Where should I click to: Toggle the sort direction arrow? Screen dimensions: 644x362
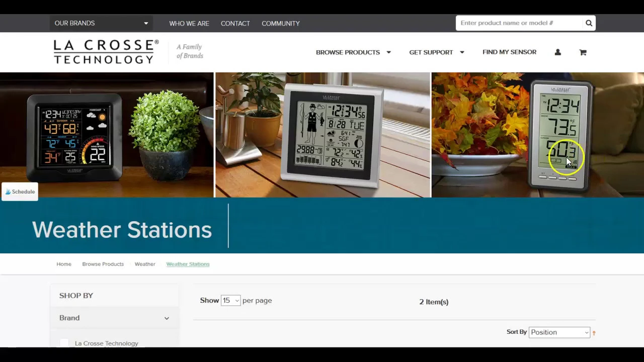(594, 333)
